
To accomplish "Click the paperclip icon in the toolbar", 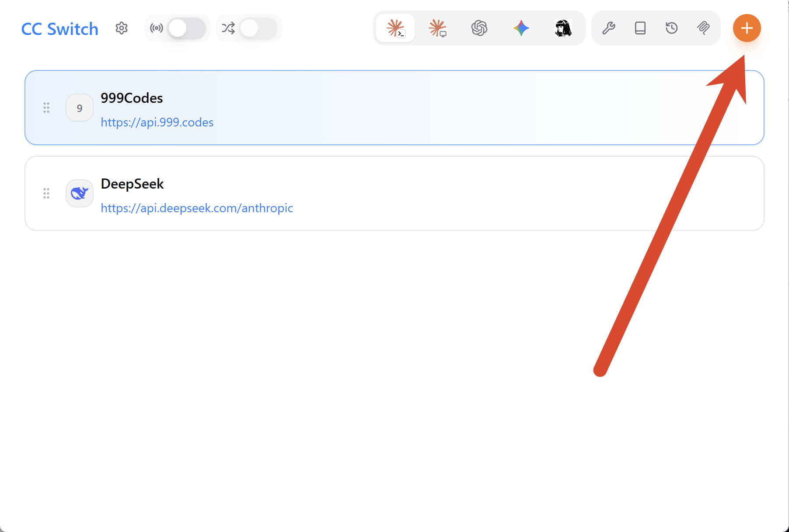I will (x=703, y=28).
